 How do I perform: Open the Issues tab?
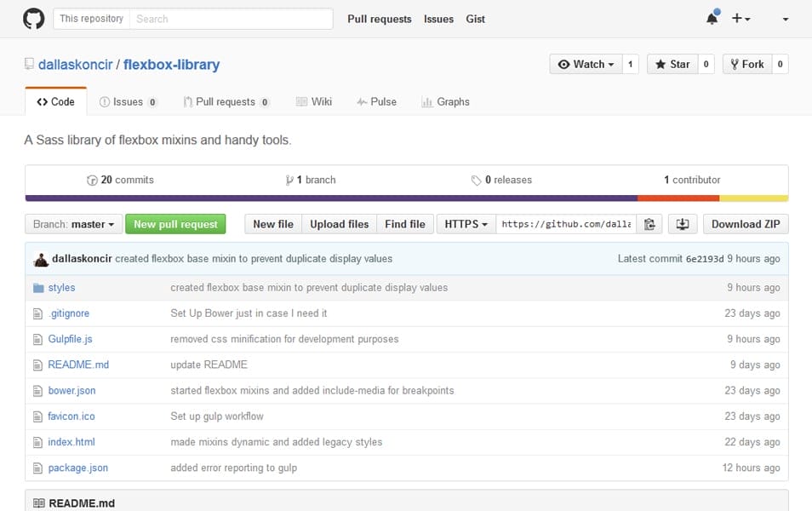click(128, 102)
